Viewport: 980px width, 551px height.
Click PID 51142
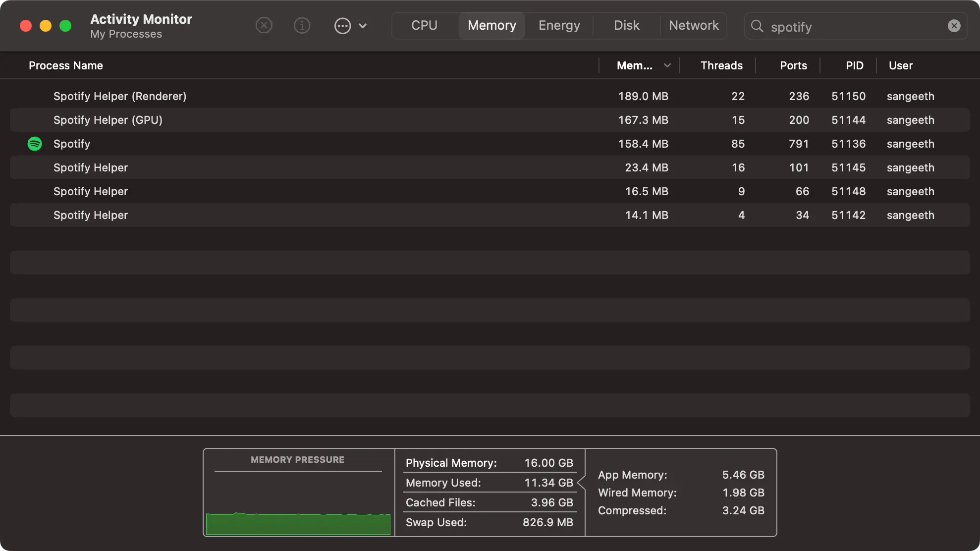pyautogui.click(x=848, y=215)
